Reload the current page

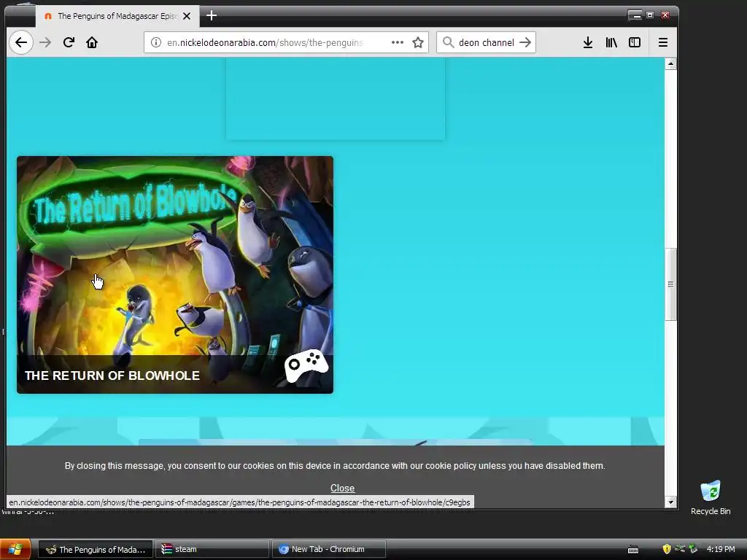point(69,42)
